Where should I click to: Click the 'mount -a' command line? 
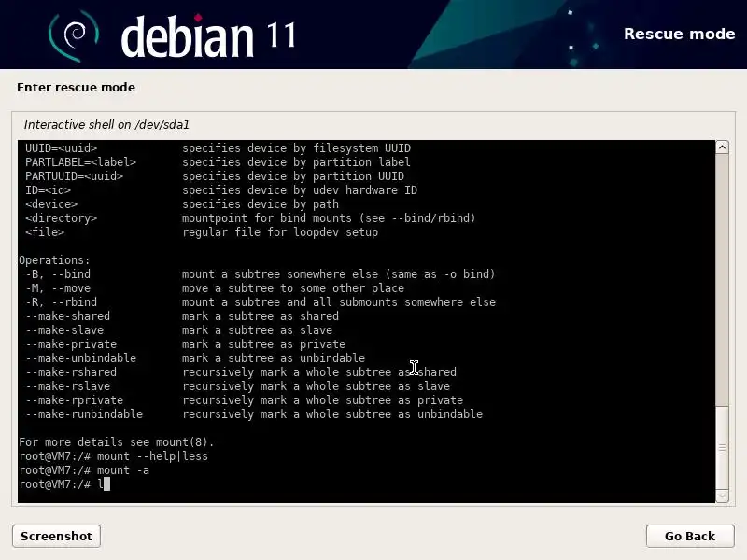[84, 470]
